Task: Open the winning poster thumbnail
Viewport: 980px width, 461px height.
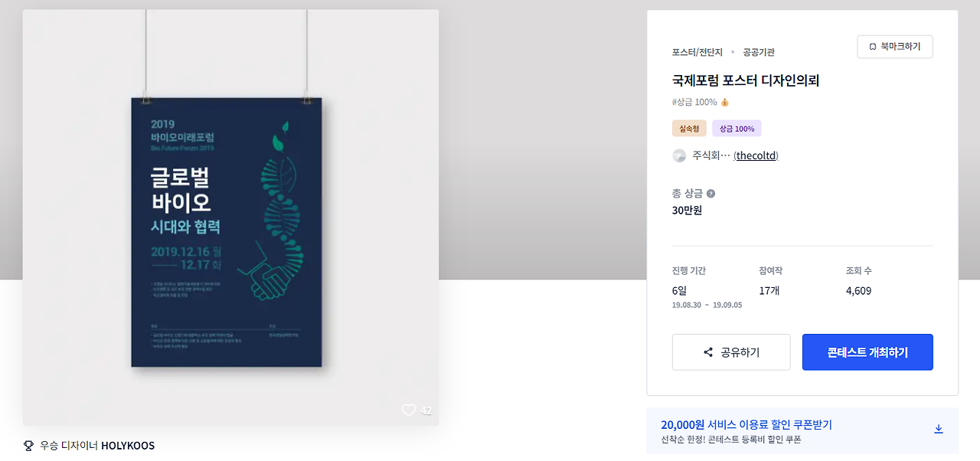Action: point(230,217)
